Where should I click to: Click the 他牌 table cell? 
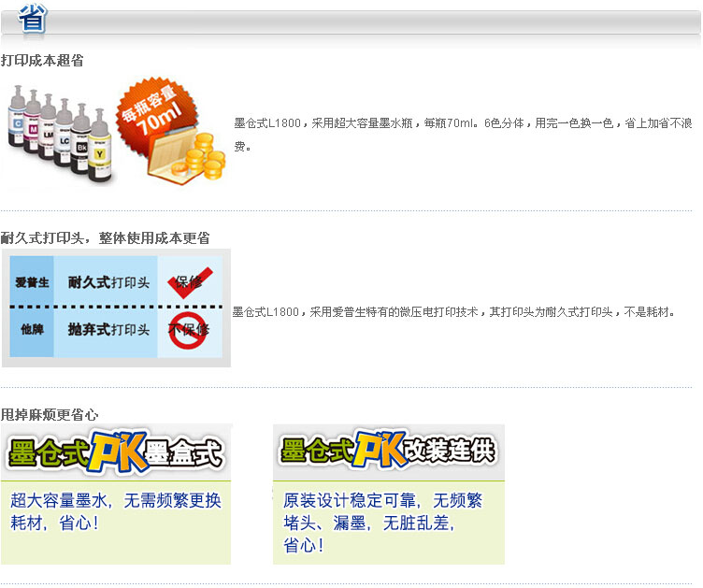(32, 332)
